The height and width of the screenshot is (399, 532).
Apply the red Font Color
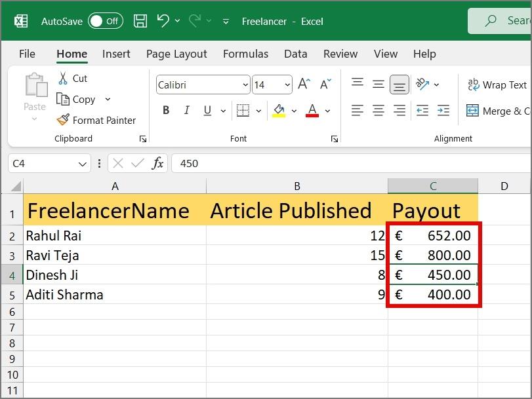click(x=312, y=110)
